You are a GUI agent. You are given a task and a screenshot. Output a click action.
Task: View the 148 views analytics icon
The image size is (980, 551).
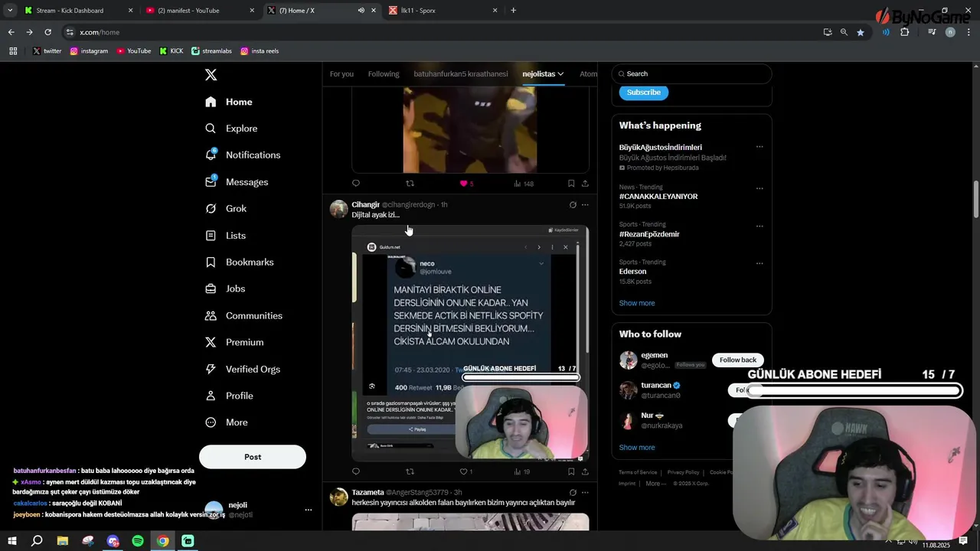[524, 184]
